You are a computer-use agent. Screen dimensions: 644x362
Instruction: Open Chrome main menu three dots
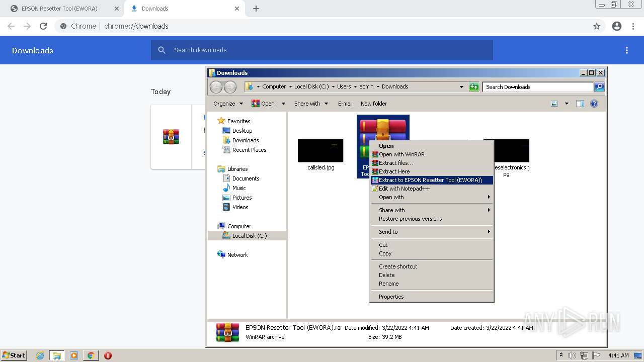[633, 26]
